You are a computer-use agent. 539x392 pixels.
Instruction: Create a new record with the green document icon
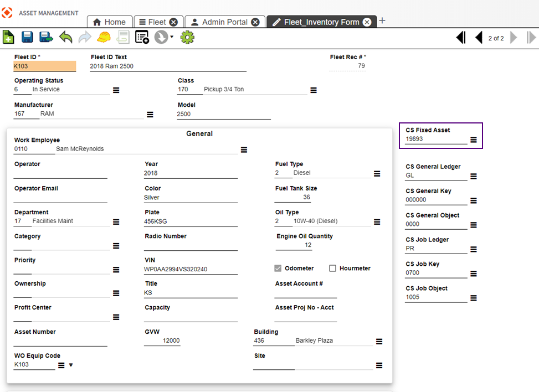(x=8, y=37)
